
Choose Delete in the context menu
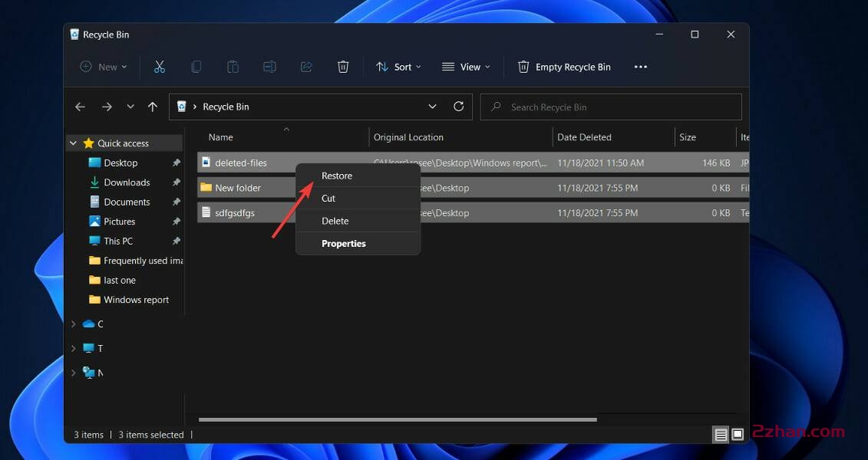pyautogui.click(x=335, y=221)
